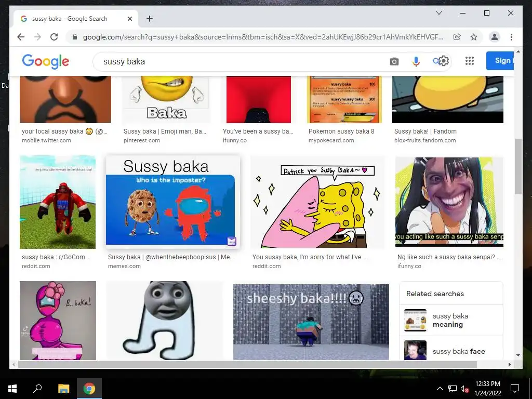The width and height of the screenshot is (532, 399).
Task: Open the Windows Start menu
Action: tap(12, 389)
